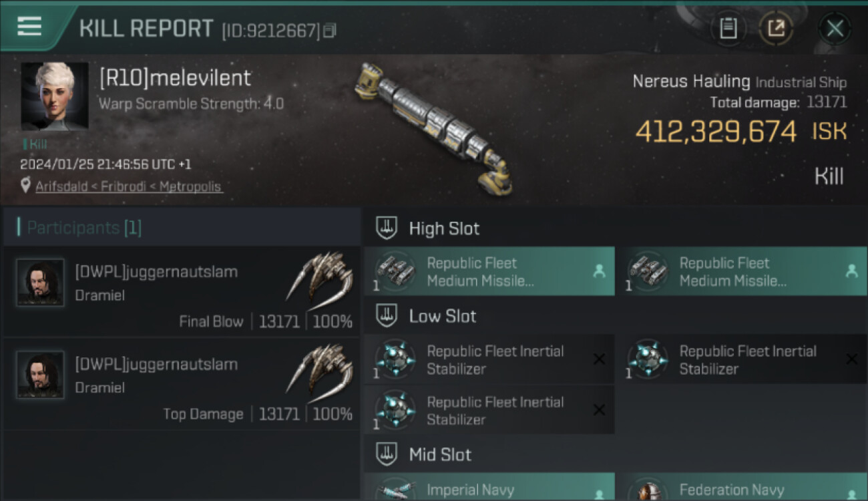
Task: Copy the kill report ID
Action: [329, 31]
